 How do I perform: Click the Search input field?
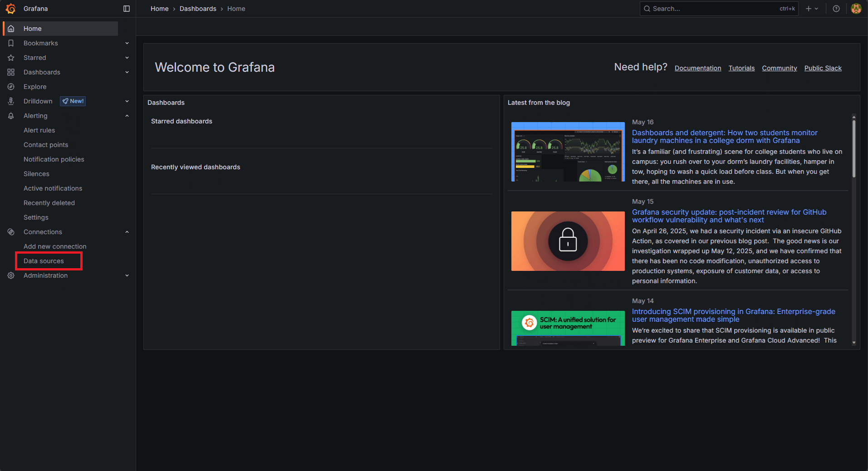pos(719,9)
